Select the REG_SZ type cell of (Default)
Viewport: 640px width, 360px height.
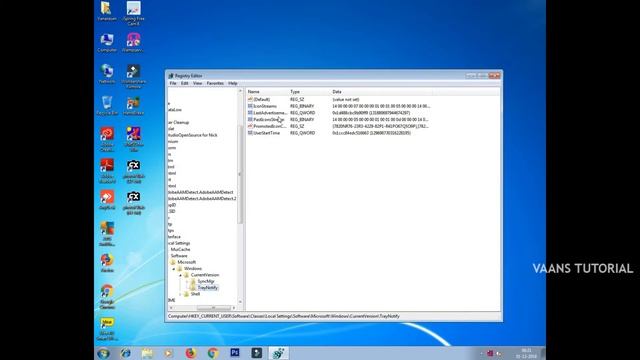(297, 99)
